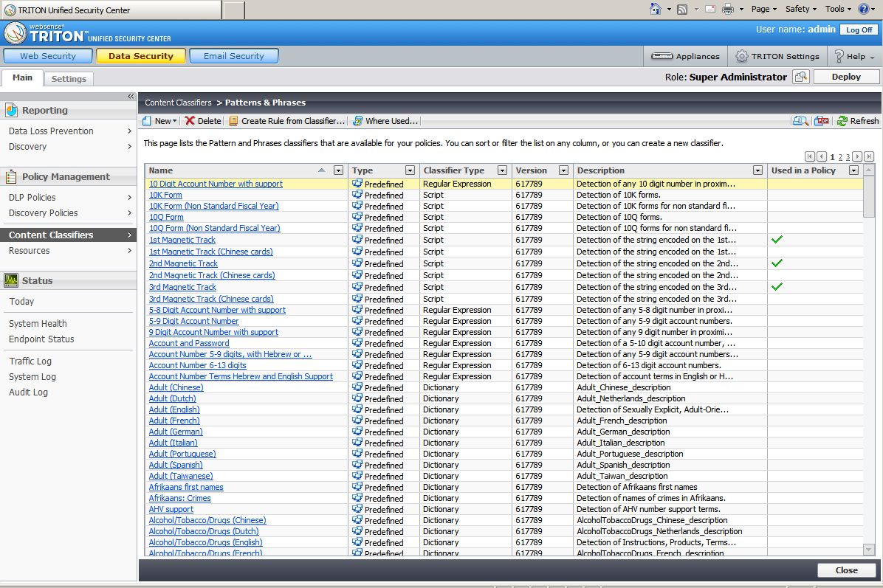Click the Read Mail envelope icon
Viewport: 883px width, 588px height.
click(710, 9)
